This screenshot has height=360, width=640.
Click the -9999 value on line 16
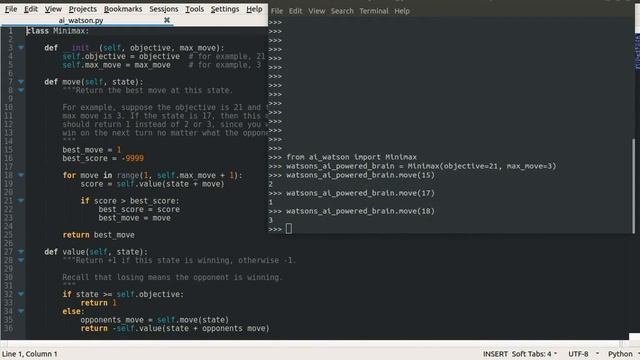coord(132,158)
